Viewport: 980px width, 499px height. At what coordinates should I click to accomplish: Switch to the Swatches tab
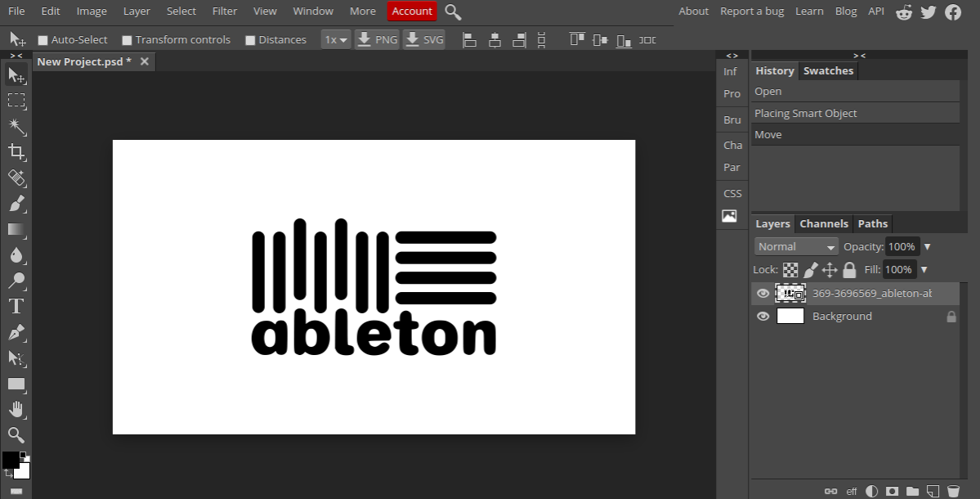[x=828, y=70]
